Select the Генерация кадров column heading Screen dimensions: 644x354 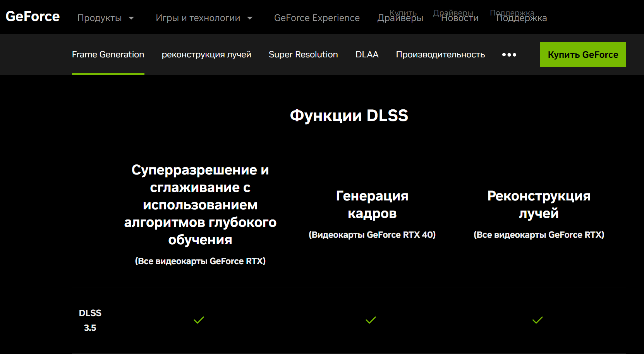372,204
